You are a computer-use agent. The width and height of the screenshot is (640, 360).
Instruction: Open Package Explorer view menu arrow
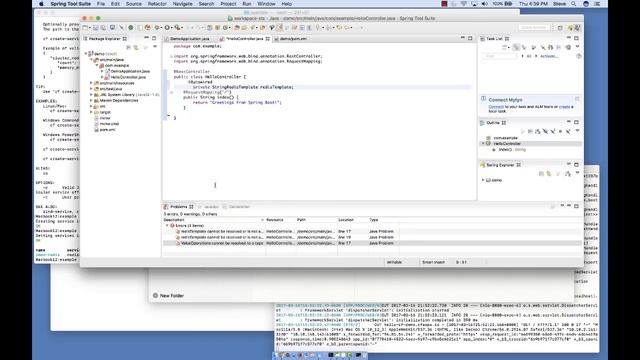[x=155, y=47]
